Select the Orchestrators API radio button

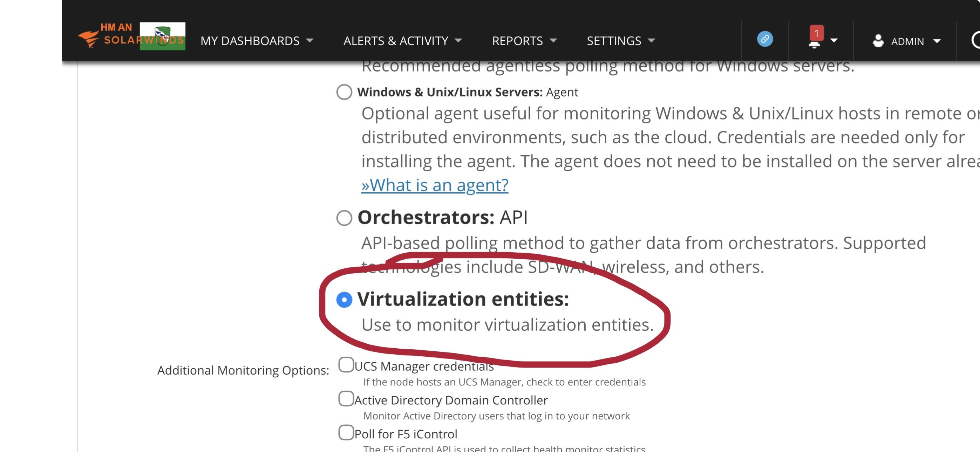tap(344, 218)
